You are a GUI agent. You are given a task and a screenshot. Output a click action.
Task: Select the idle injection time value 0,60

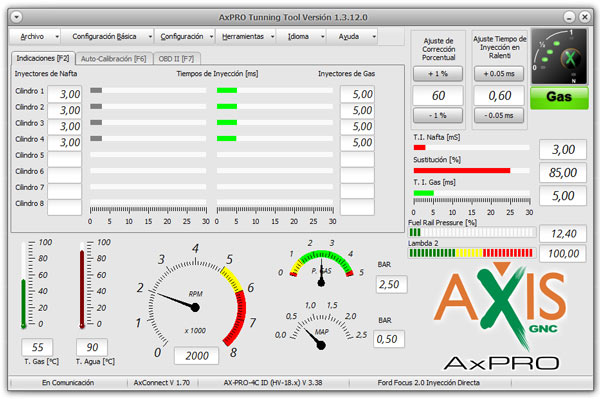tap(499, 95)
